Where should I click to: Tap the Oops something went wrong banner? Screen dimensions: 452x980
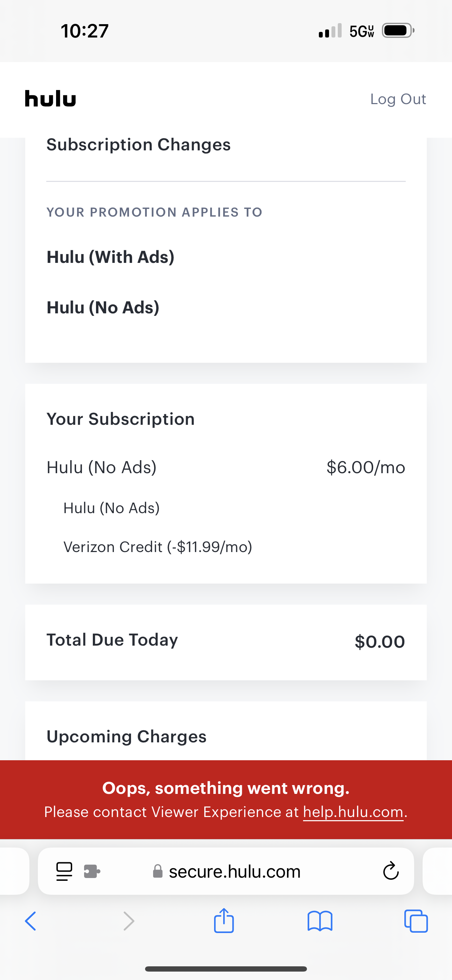point(226,789)
